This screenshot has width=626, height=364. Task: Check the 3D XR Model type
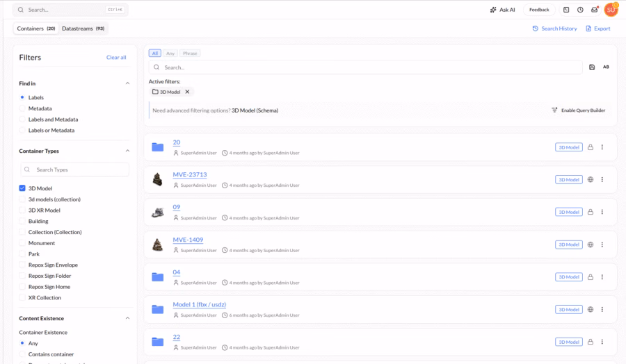tap(22, 210)
